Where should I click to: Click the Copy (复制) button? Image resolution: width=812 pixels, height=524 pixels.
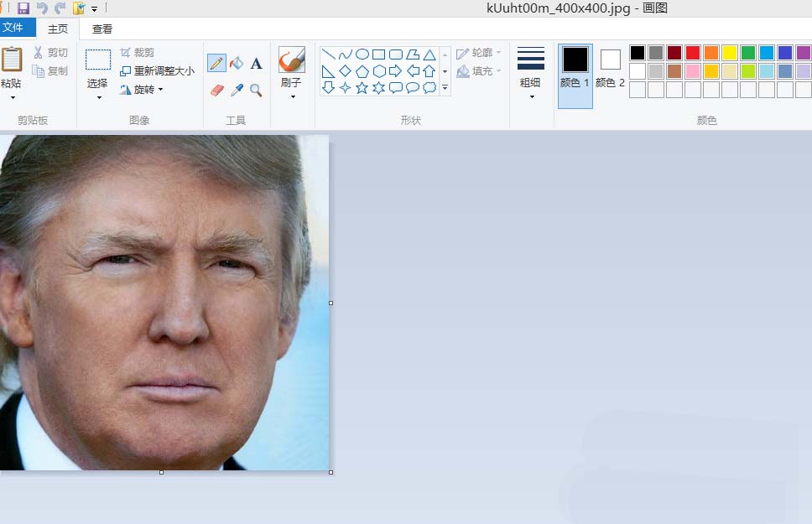coord(50,71)
